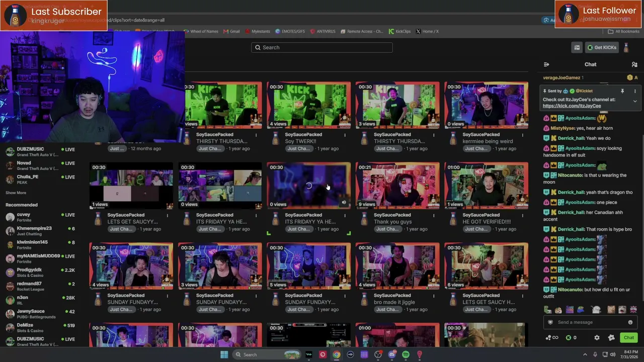Click the Send a message input field
The width and height of the screenshot is (644, 362).
tap(591, 322)
